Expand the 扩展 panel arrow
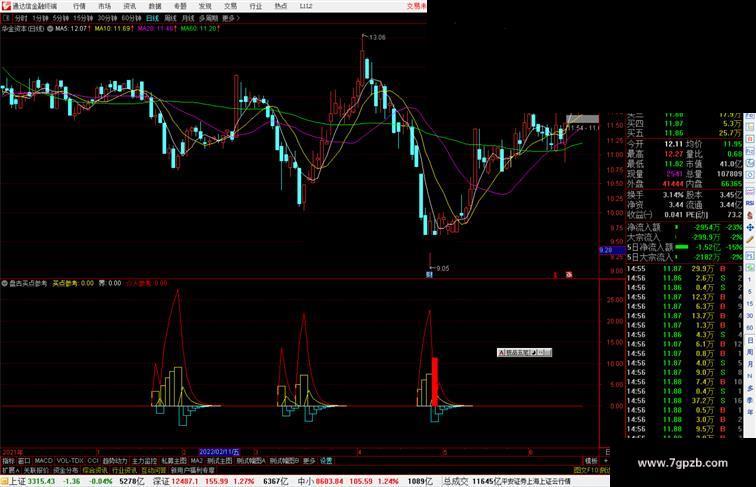756x487 pixels. click(x=10, y=470)
